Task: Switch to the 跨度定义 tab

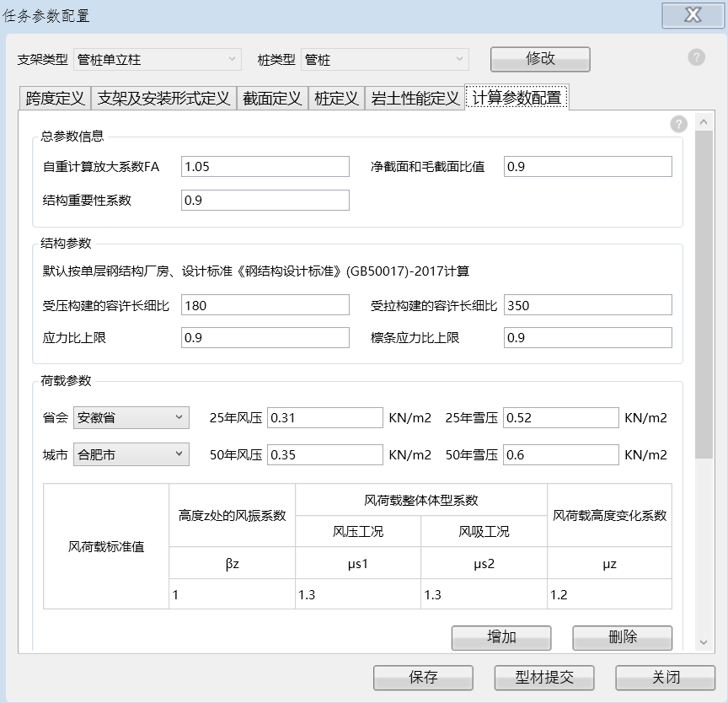Action: point(55,99)
